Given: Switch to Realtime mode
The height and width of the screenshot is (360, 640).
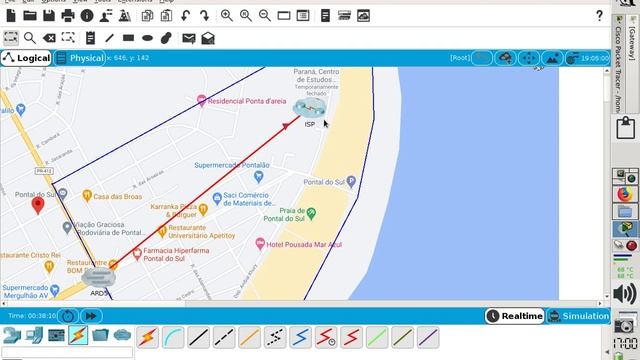Looking at the screenshot, I should pos(515,316).
